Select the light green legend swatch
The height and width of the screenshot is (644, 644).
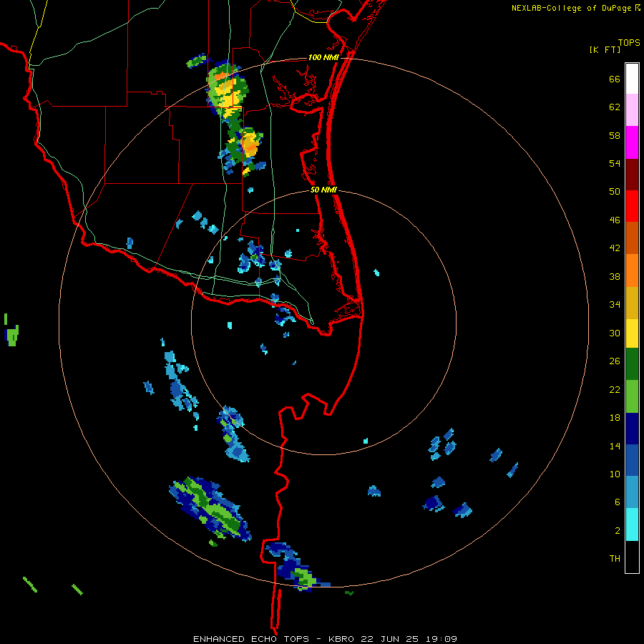[632, 396]
